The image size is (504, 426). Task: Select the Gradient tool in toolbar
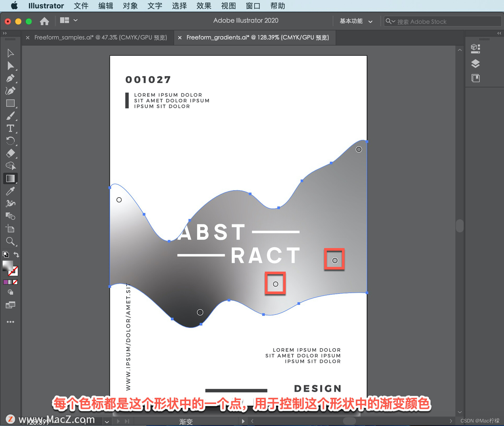10,178
